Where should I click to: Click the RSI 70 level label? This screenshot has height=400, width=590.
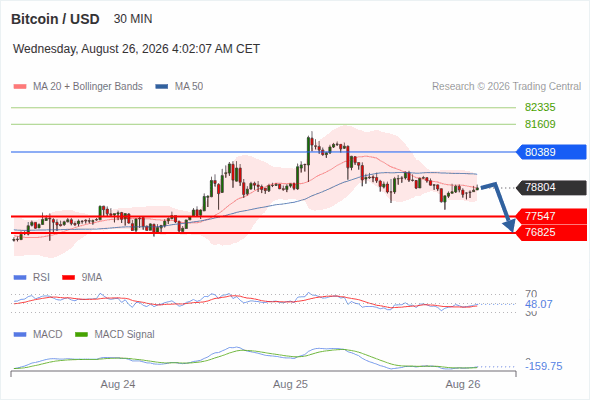tap(531, 294)
